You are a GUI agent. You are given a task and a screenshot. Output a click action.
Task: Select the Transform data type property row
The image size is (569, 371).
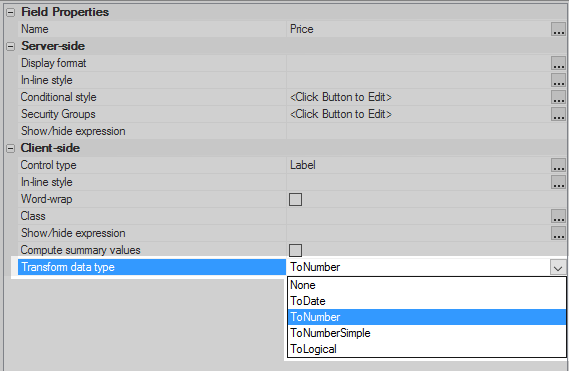pos(152,267)
